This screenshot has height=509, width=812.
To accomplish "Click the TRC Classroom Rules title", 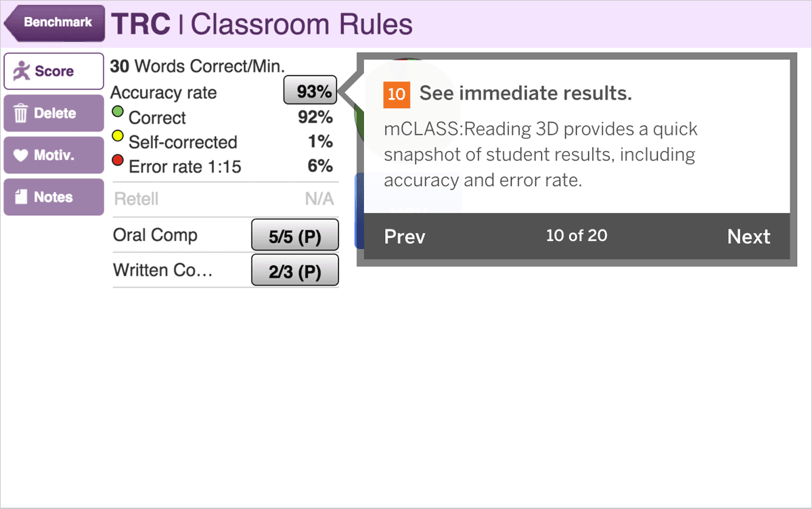I will coord(262,24).
